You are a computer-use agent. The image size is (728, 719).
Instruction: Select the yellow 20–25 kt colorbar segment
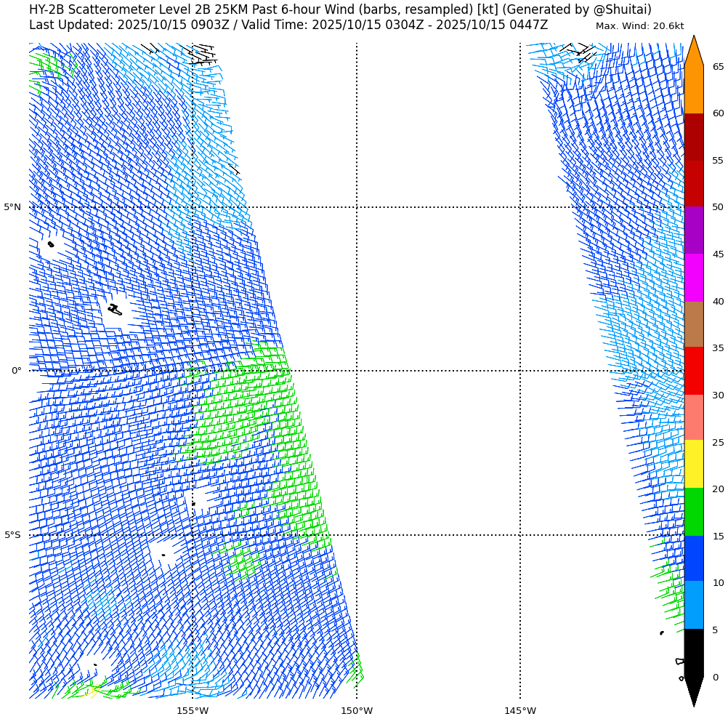click(x=694, y=465)
